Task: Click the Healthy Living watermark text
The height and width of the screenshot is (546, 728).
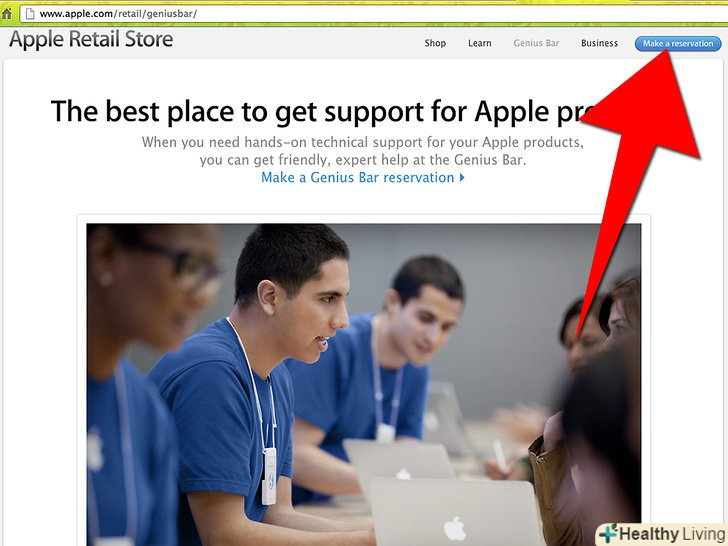Action: (x=672, y=534)
